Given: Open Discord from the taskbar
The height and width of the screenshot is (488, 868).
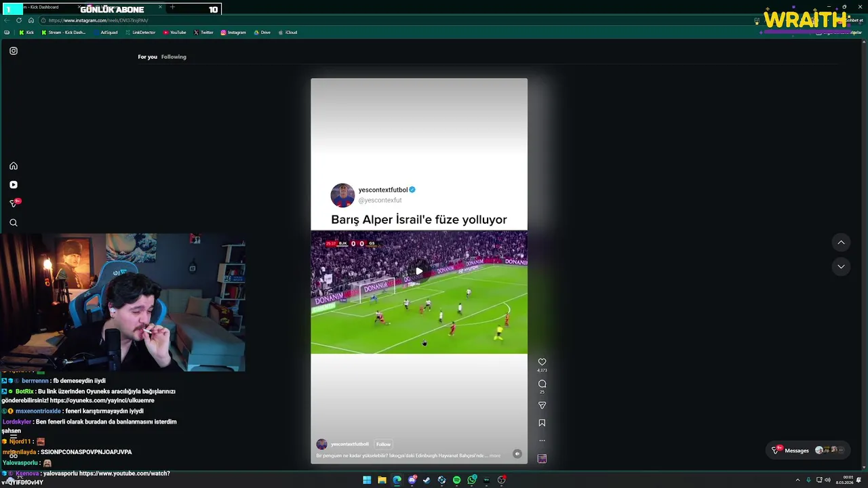Looking at the screenshot, I should click(x=412, y=480).
